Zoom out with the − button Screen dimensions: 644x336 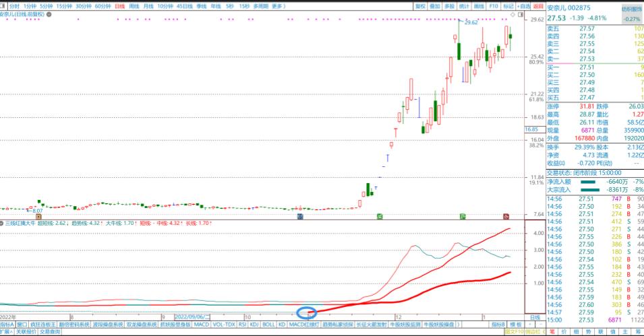(x=541, y=324)
